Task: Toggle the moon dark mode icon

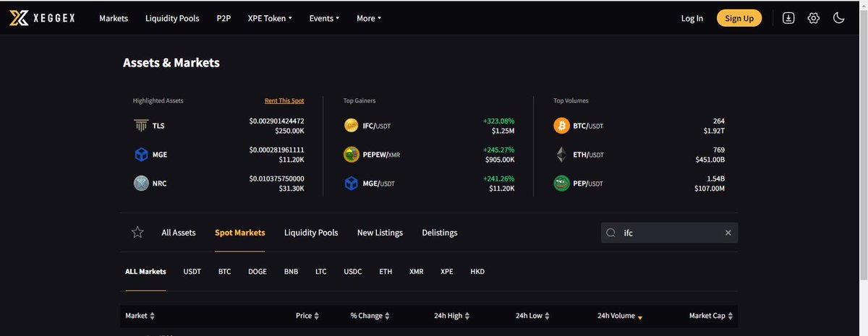Action: tap(839, 18)
